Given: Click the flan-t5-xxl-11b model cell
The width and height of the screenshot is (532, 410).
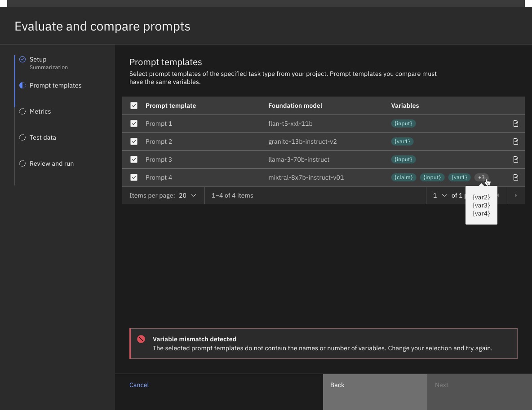Looking at the screenshot, I should point(290,123).
